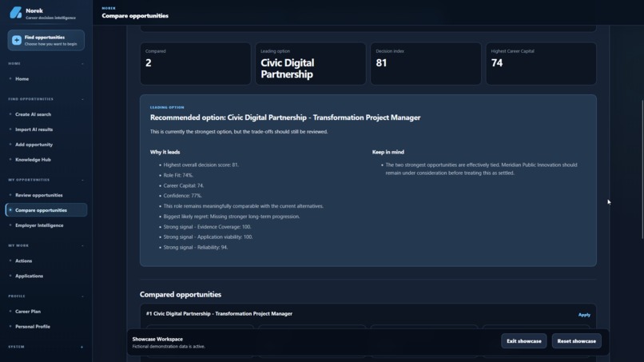Open Career Plan

click(x=46, y=312)
